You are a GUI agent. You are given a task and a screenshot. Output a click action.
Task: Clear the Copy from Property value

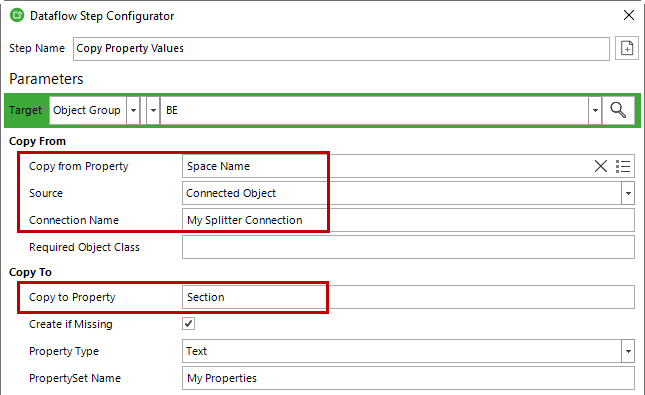601,166
